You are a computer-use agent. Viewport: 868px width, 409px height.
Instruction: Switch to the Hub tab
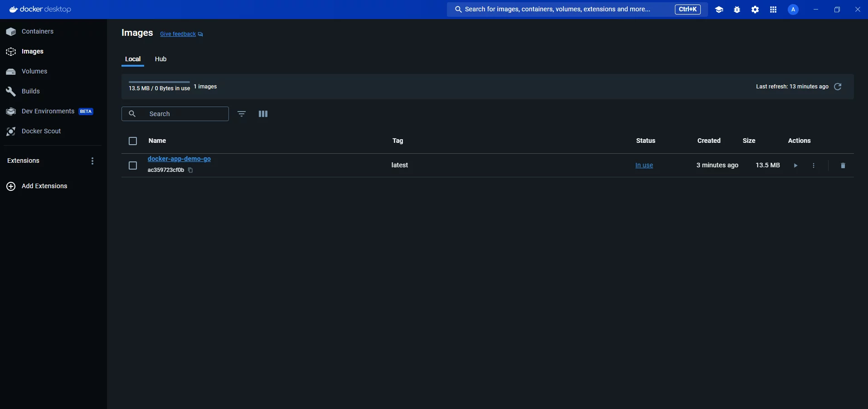click(161, 59)
